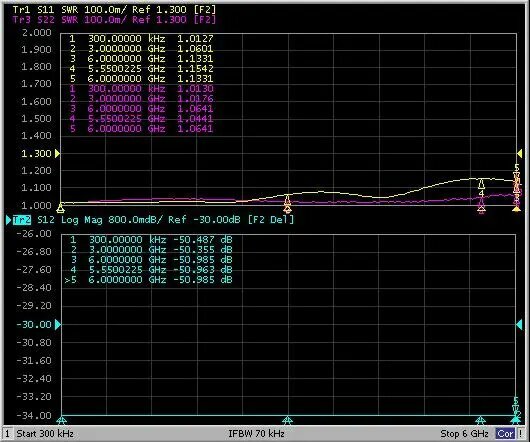
Task: Select yellow marker 4 on the S11 trace peak
Action: [x=481, y=184]
